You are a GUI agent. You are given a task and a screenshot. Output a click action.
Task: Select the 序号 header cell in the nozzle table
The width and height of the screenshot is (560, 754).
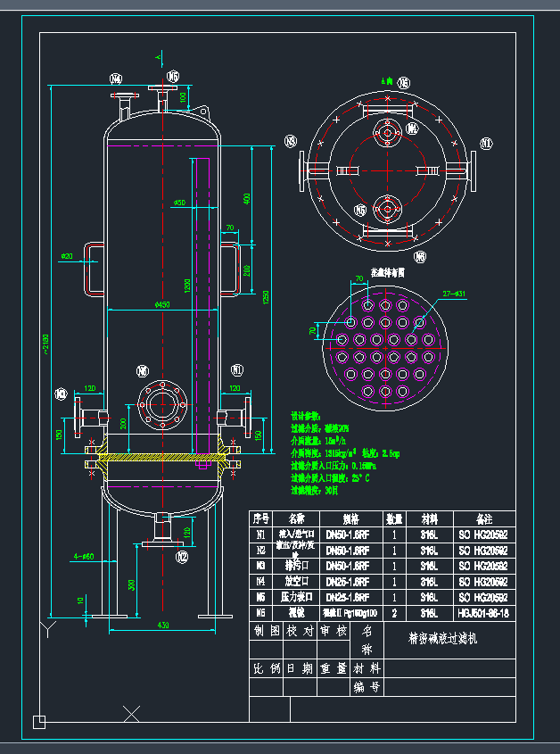coord(261,518)
